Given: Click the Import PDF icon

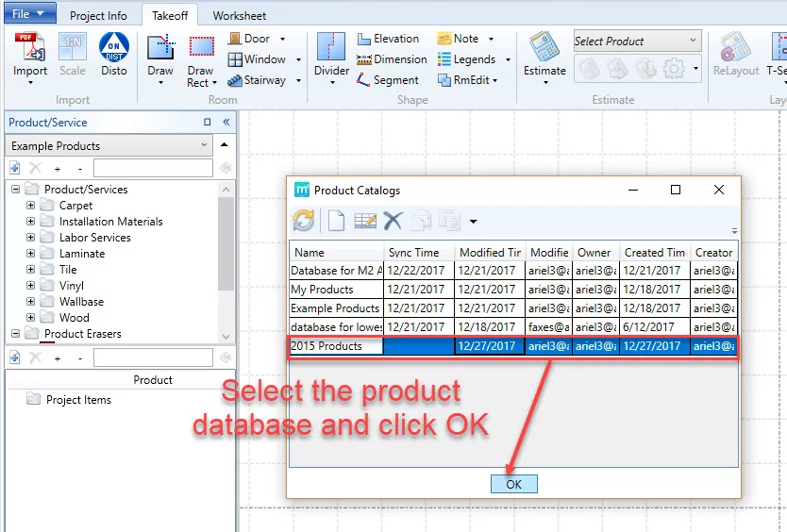Looking at the screenshot, I should (30, 49).
